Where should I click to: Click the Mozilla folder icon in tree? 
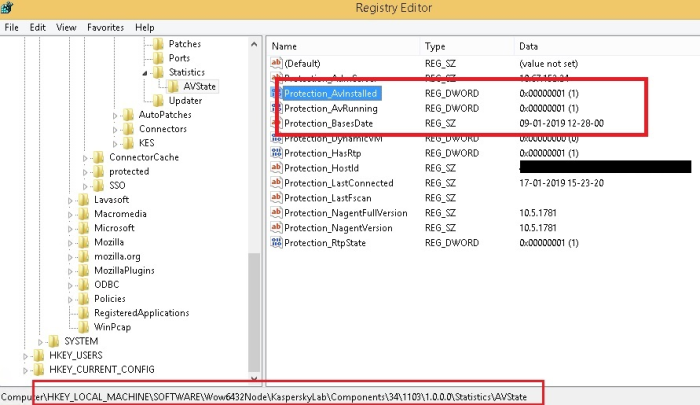click(84, 242)
